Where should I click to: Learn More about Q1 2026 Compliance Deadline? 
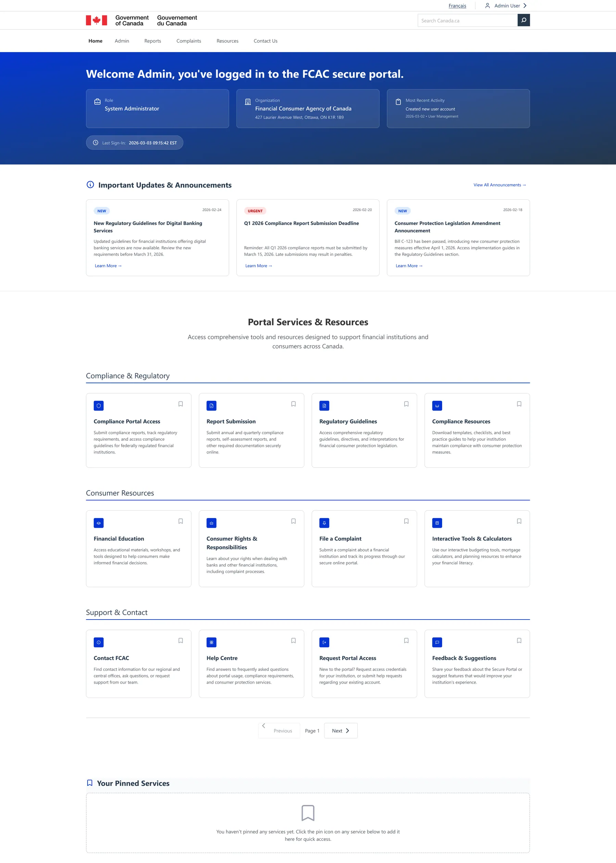[x=259, y=266]
